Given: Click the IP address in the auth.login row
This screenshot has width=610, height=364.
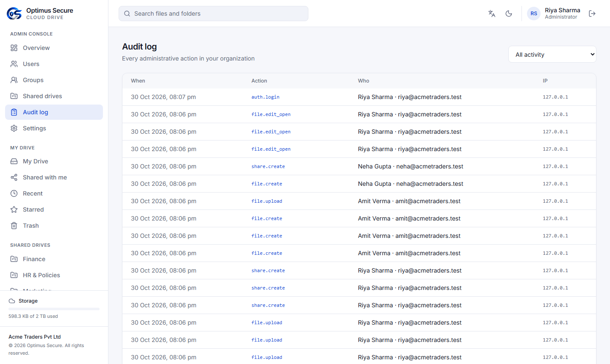Looking at the screenshot, I should (555, 97).
